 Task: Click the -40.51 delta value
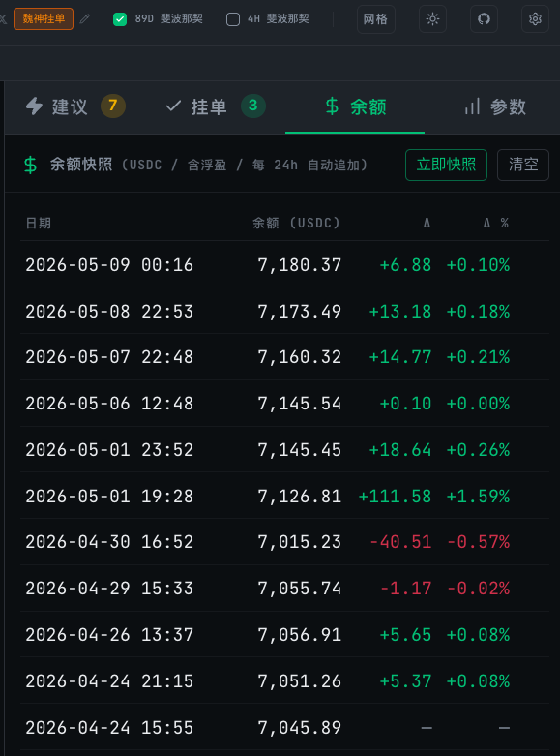[400, 542]
